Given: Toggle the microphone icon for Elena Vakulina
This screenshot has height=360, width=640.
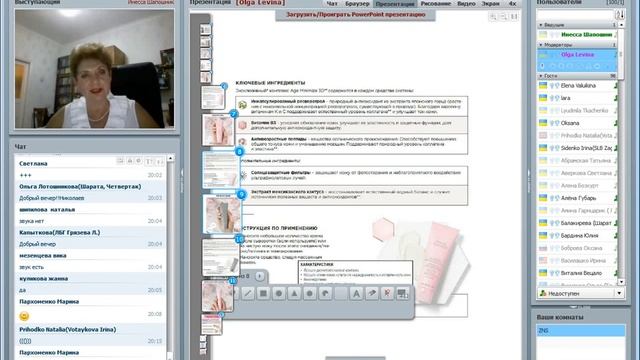Looking at the screenshot, I should (x=552, y=86).
